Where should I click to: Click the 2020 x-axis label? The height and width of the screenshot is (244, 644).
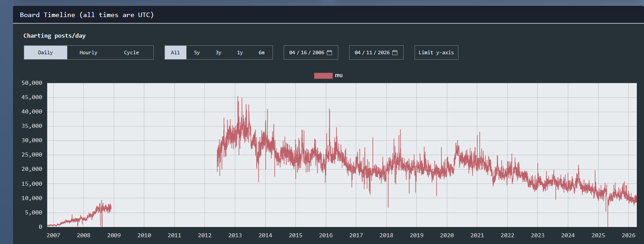click(x=447, y=235)
